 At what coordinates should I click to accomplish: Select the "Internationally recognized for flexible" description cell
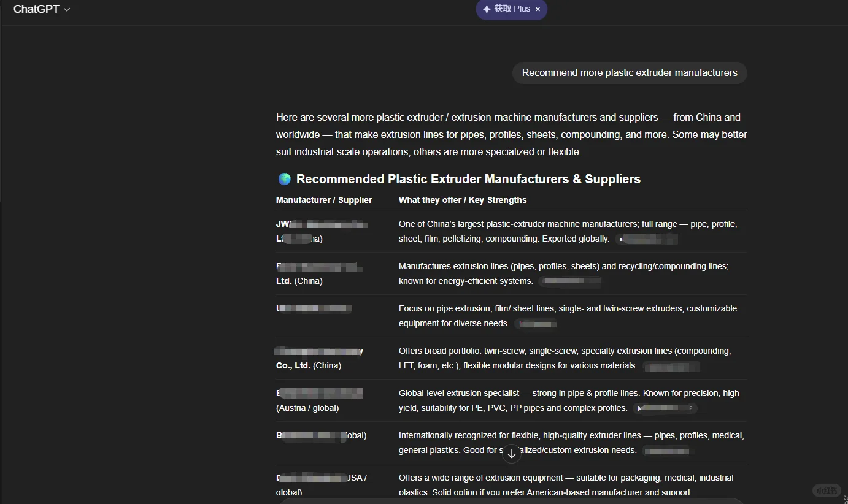click(x=571, y=443)
